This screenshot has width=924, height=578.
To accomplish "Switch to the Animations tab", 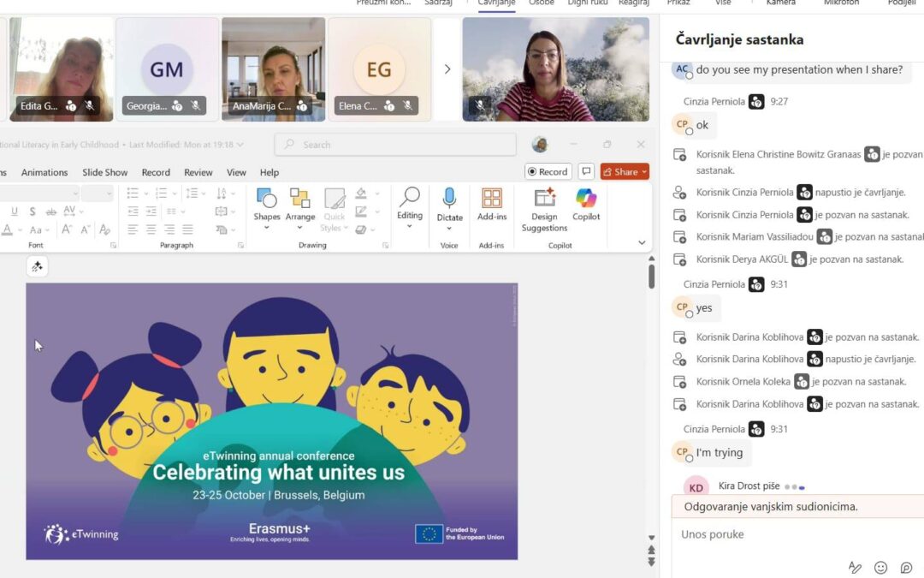I will [46, 172].
